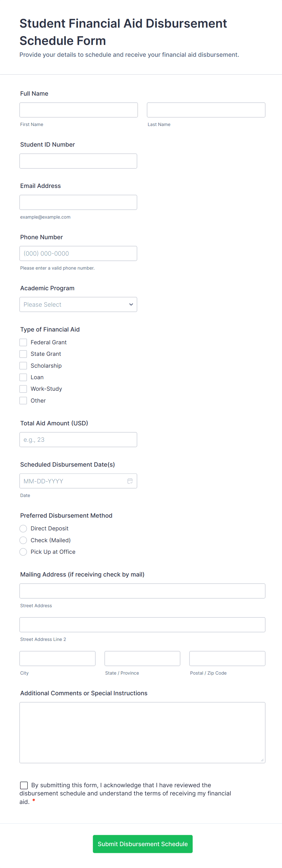Accept the acknowledgment checkbox

tap(24, 785)
